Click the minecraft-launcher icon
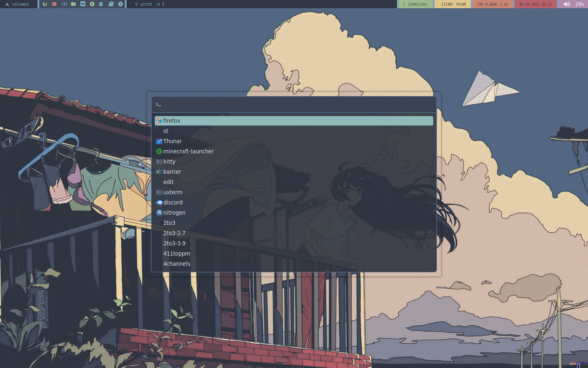 pos(159,151)
